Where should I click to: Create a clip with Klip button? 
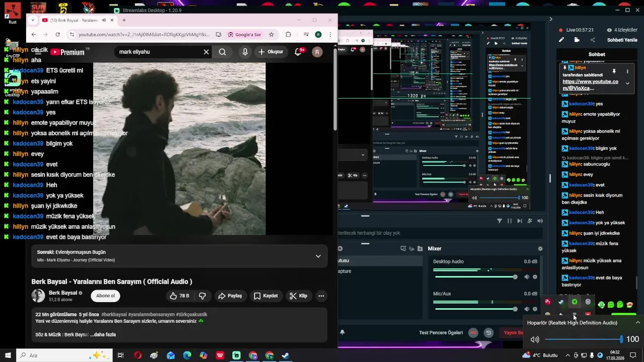coord(298,296)
